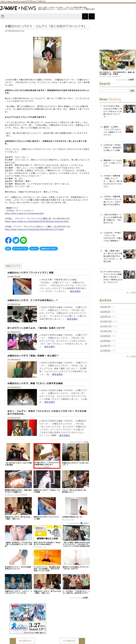Click the J-WAVE NEWS logo
136x644 pixels.
[18, 8]
